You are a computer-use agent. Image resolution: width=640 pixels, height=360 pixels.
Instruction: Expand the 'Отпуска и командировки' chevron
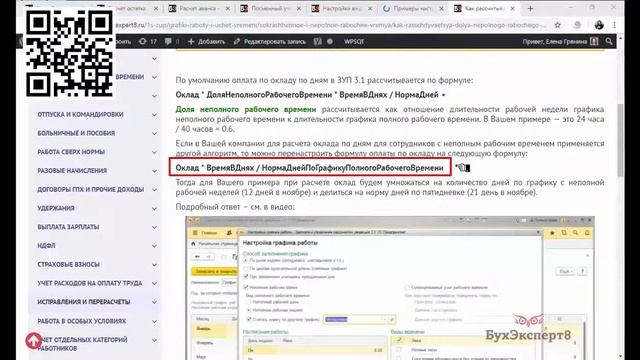tap(154, 115)
